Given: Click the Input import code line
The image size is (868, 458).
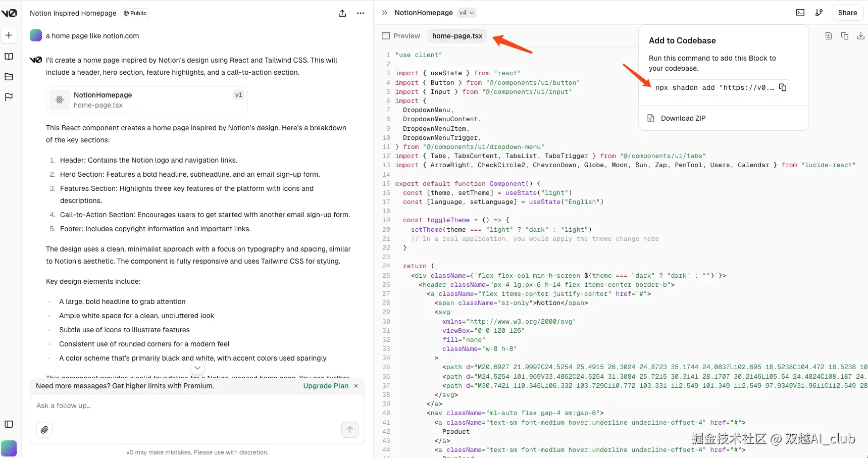Looking at the screenshot, I should coord(484,92).
